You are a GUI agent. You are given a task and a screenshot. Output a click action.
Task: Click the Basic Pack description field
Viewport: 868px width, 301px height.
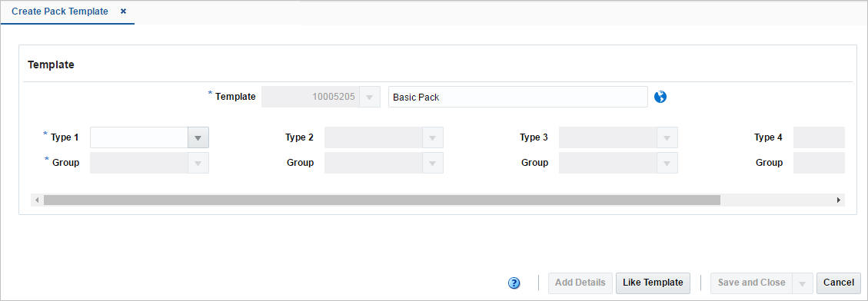pos(517,97)
